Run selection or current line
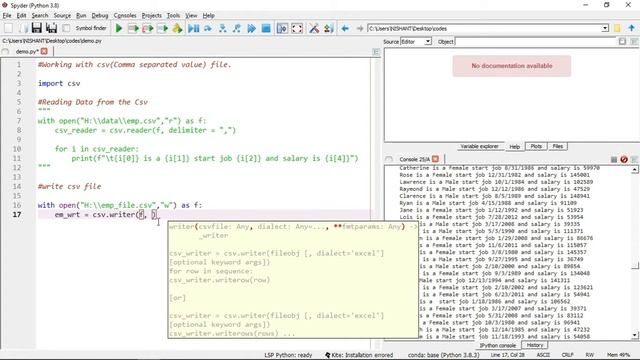640x360 pixels. 162,28
